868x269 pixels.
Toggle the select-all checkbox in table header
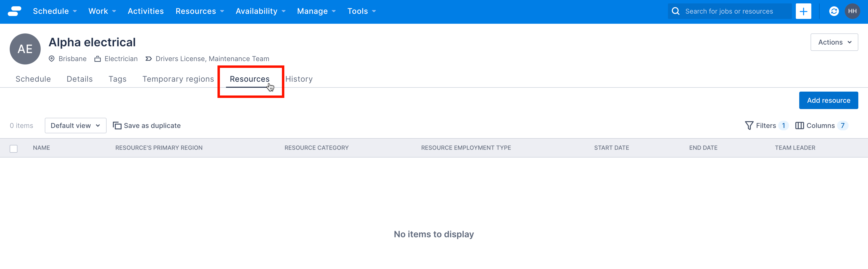pyautogui.click(x=14, y=148)
